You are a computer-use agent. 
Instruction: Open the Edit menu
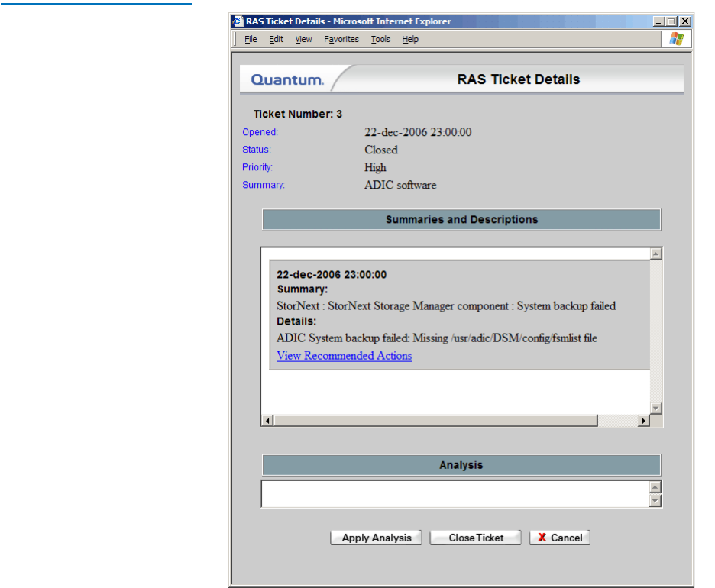276,39
